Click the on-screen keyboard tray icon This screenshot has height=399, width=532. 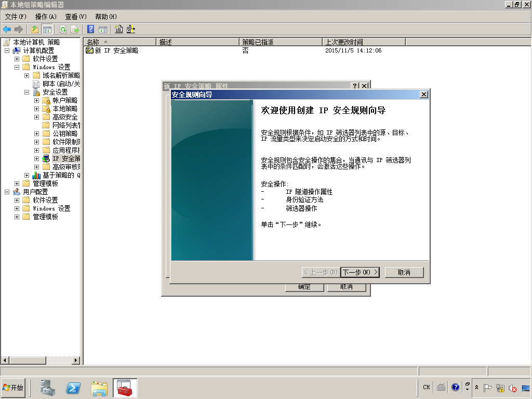441,387
